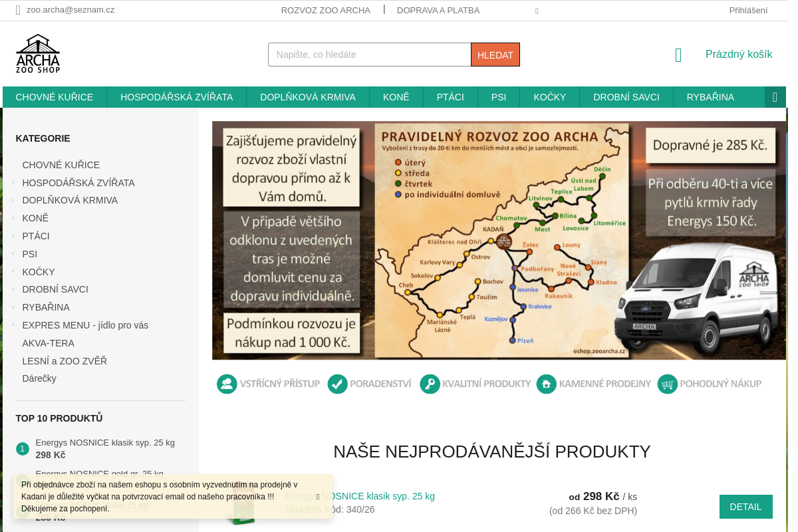The width and height of the screenshot is (798, 532).
Task: Click the 'KATEGORIE' sidebar heading
Action: (x=43, y=138)
